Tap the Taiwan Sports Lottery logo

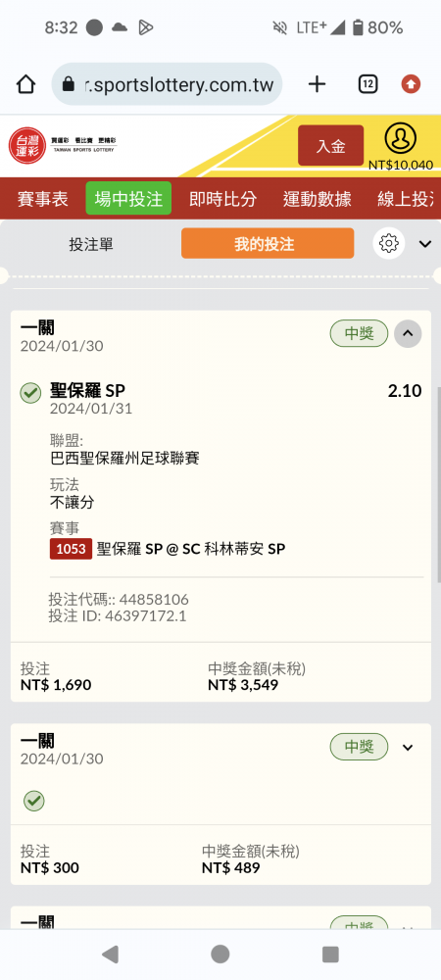click(63, 145)
